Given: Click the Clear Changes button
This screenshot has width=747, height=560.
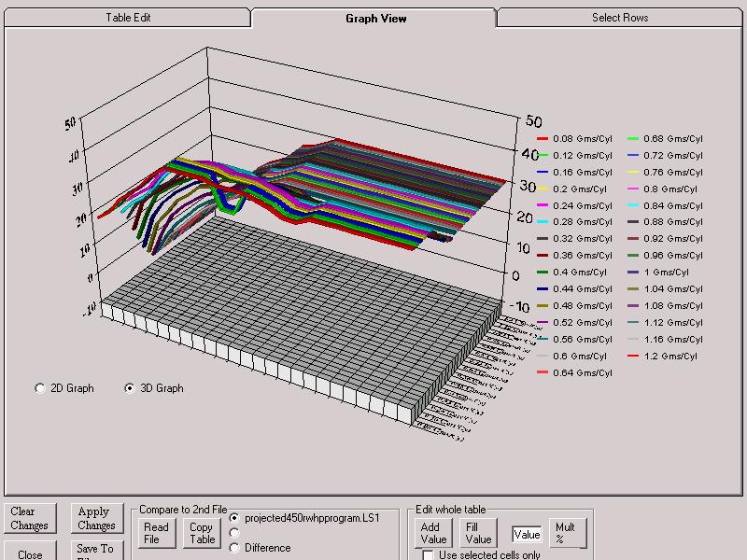Looking at the screenshot, I should (30, 518).
